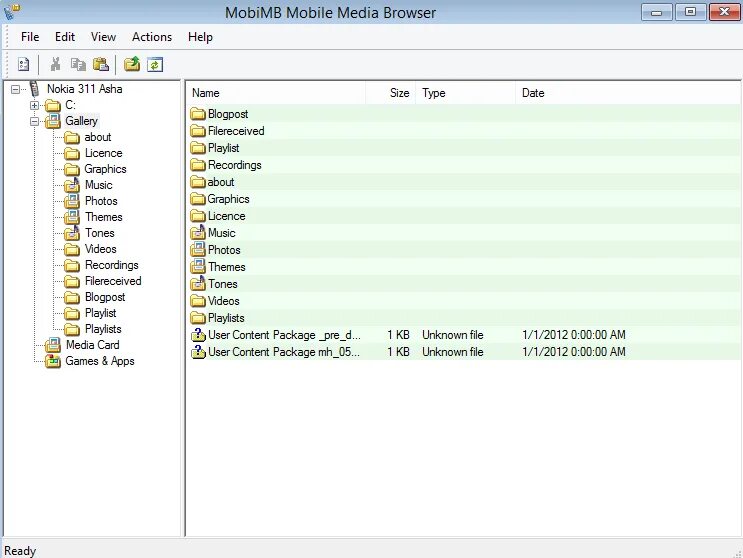
Task: Open the Edit menu
Action: [65, 37]
